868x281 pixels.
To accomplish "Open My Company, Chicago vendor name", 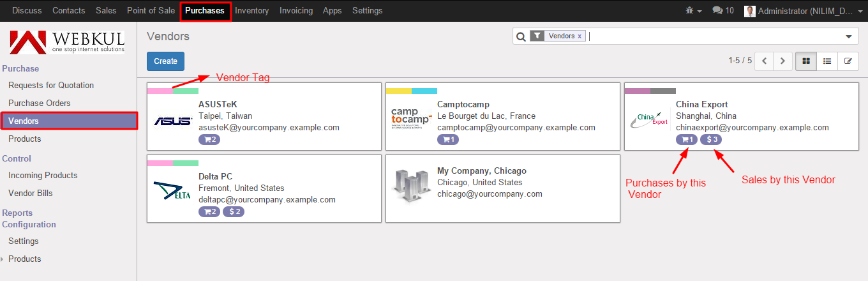I will (x=482, y=171).
